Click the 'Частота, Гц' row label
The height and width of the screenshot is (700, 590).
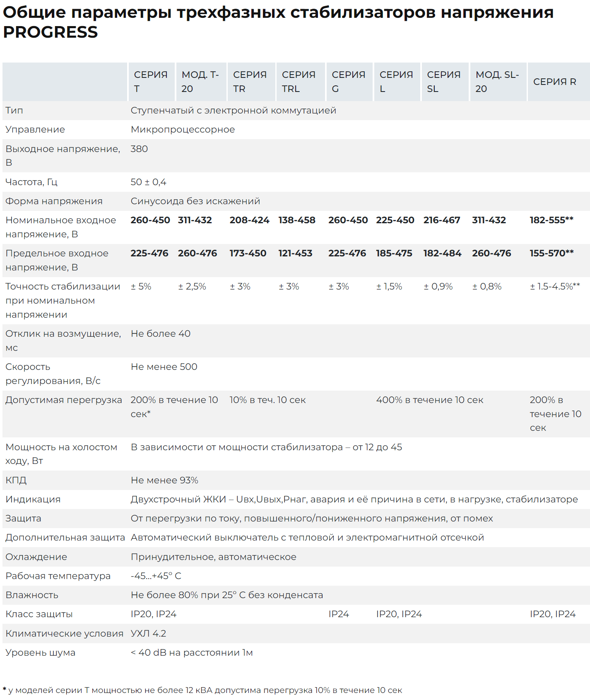pyautogui.click(x=31, y=182)
